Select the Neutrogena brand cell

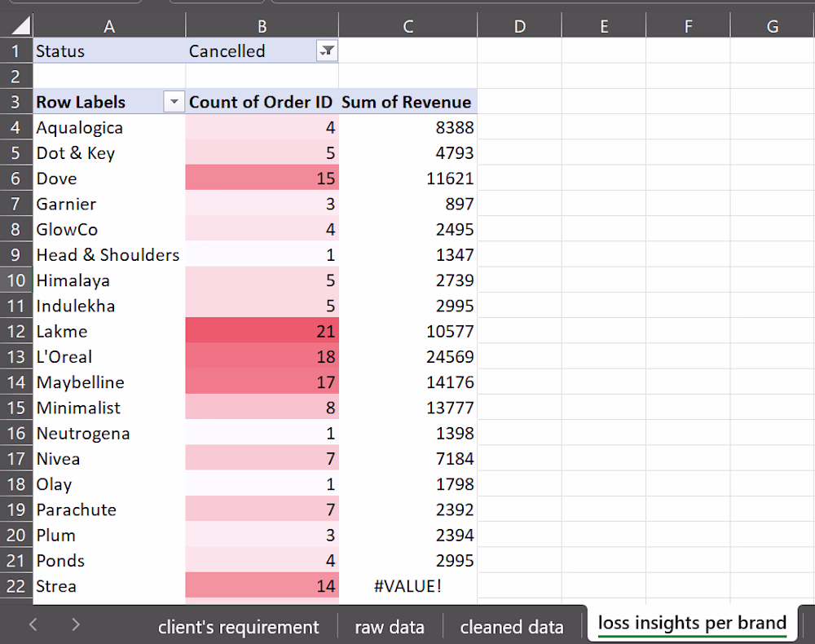109,433
